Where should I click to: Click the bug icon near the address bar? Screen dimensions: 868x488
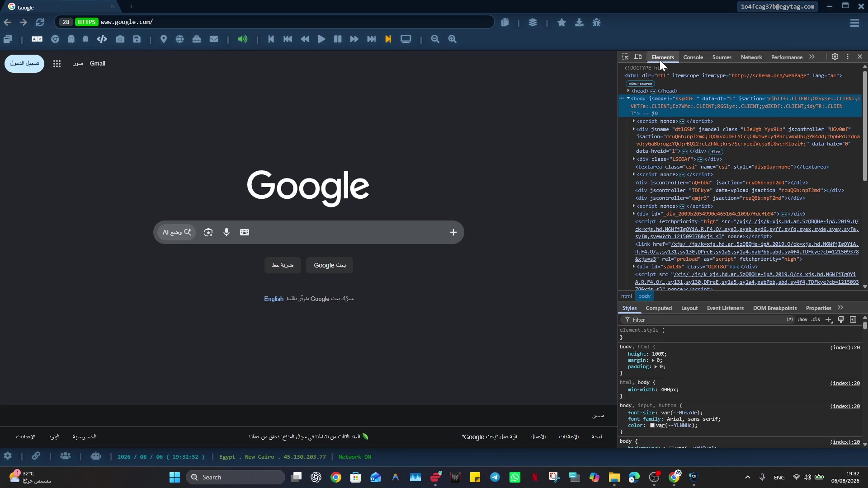tap(597, 22)
